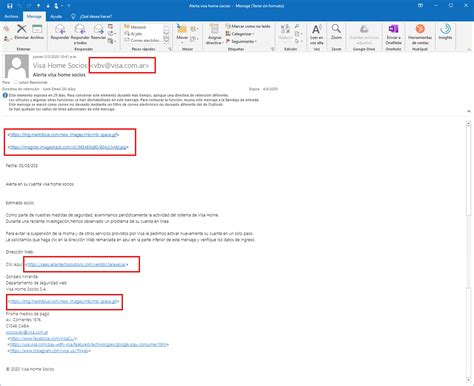The width and height of the screenshot is (474, 386).
Task: Mark the message with Marcar como no leído
Action: [x=248, y=26]
